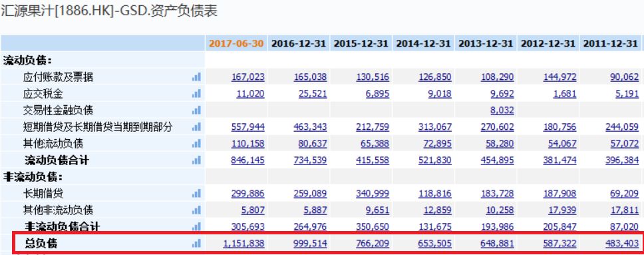
Task: Click 应付账款及票据 value 165,038
Action: (311, 77)
